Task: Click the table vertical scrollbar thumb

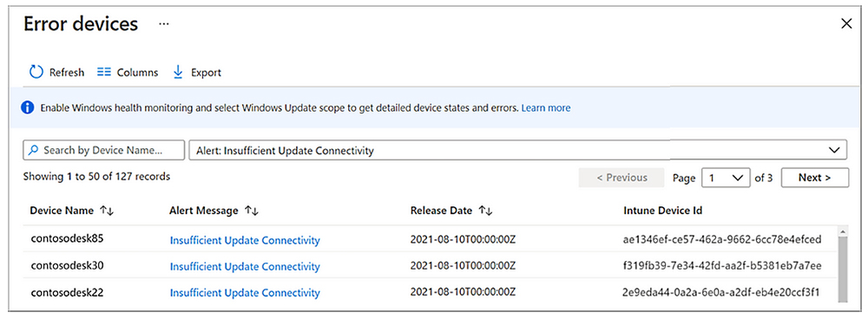Action: click(843, 270)
